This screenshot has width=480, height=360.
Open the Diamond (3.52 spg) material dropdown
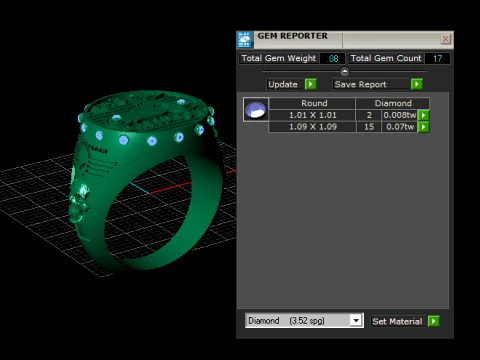[x=356, y=321]
